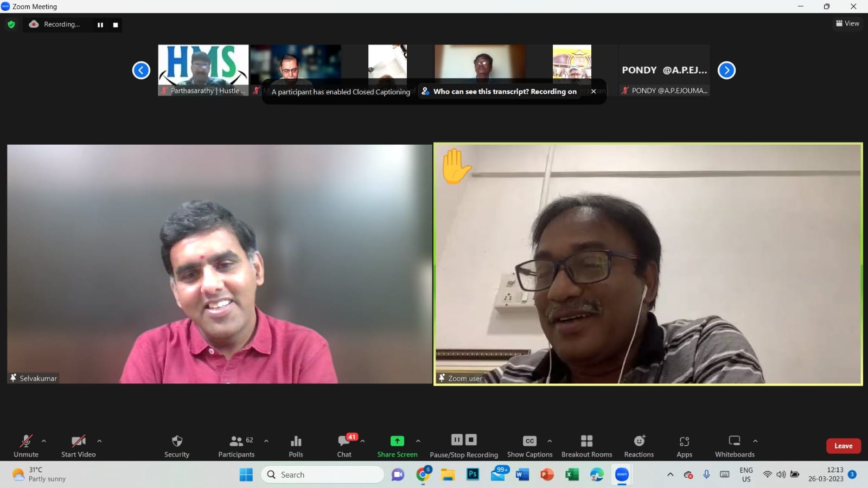Open the Security shield options
The width and height of the screenshot is (868, 488).
(x=177, y=446)
